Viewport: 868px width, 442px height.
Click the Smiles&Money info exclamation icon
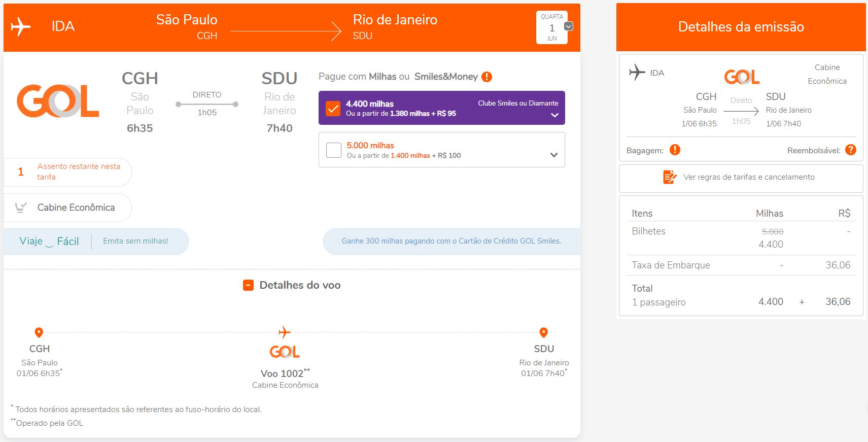click(x=487, y=77)
